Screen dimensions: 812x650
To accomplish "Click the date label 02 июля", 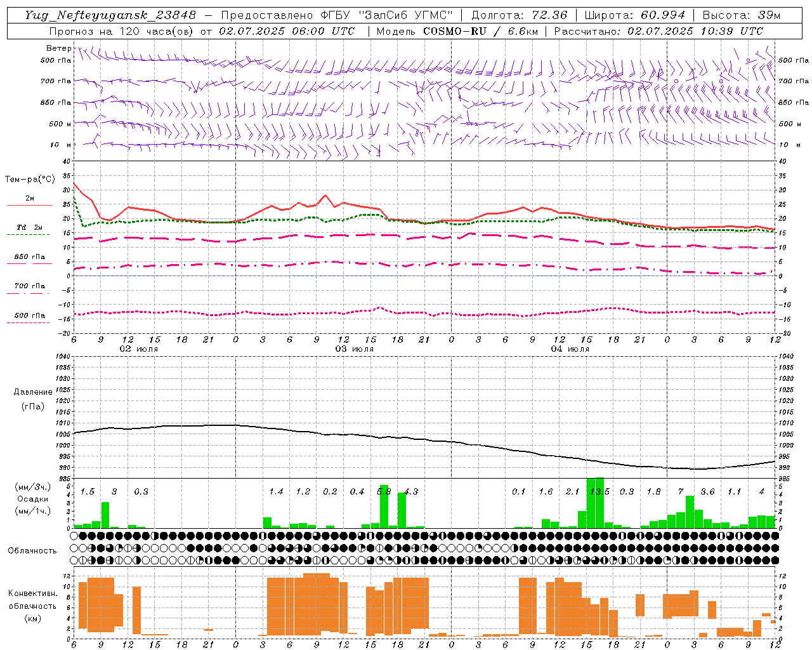I will pos(139,349).
